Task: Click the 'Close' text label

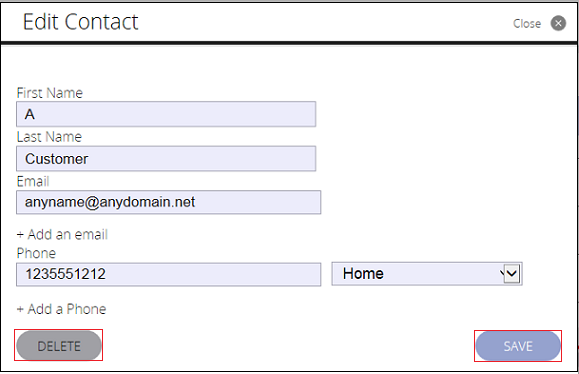Action: point(527,24)
